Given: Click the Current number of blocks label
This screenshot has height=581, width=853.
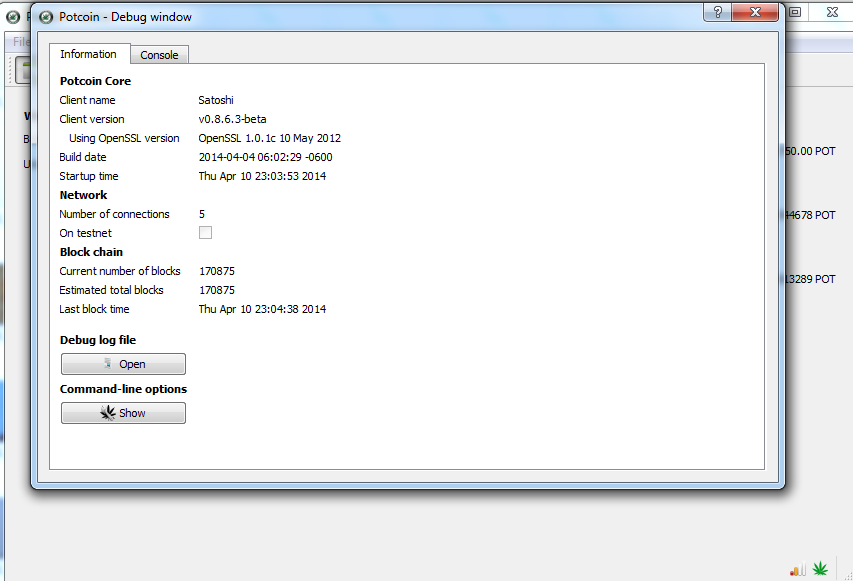Looking at the screenshot, I should point(120,271).
